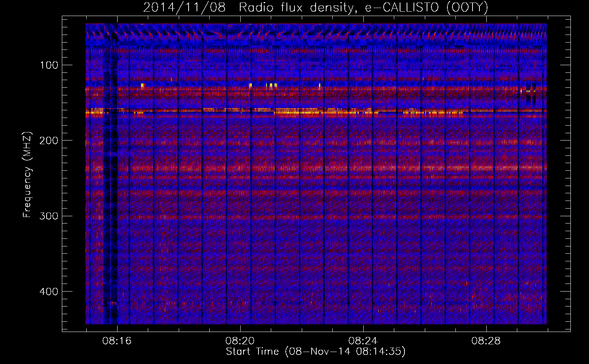Click the plot title mentioning e-CALLISTO (OOTY)
Image resolution: width=589 pixels, height=364 pixels.
[315, 7]
